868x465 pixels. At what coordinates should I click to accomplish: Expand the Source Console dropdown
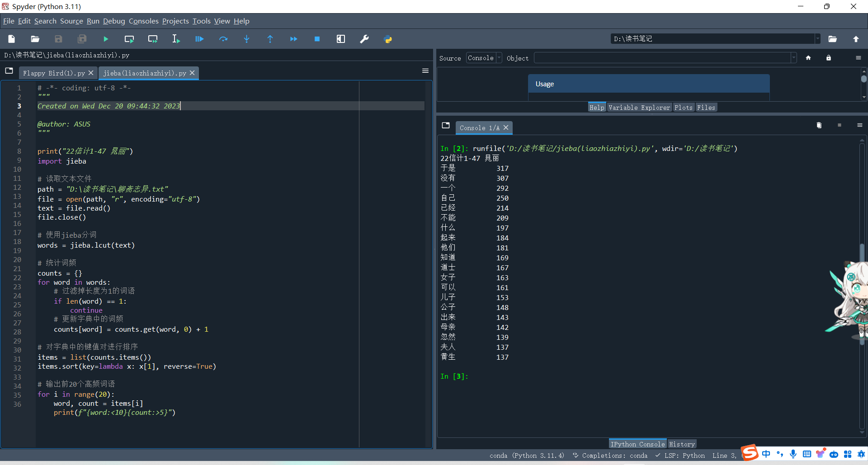(484, 58)
